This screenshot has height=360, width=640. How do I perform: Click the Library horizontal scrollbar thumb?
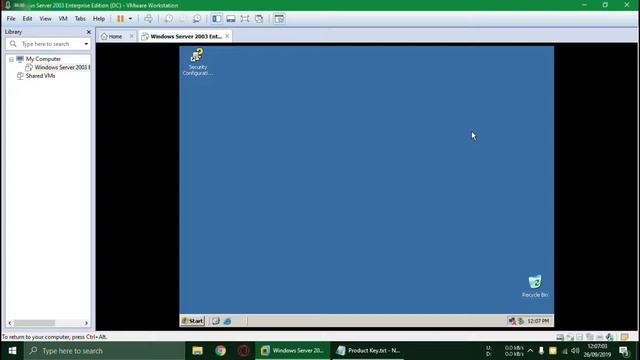(34, 323)
